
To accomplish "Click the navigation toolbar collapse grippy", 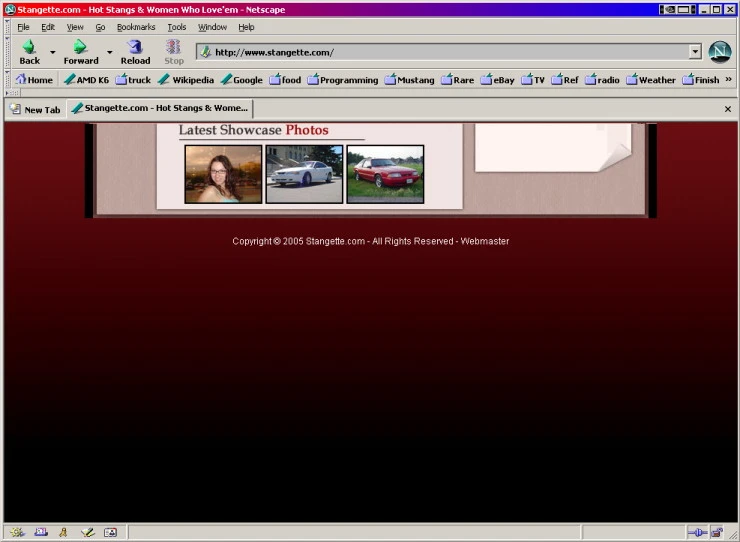I will point(7,52).
